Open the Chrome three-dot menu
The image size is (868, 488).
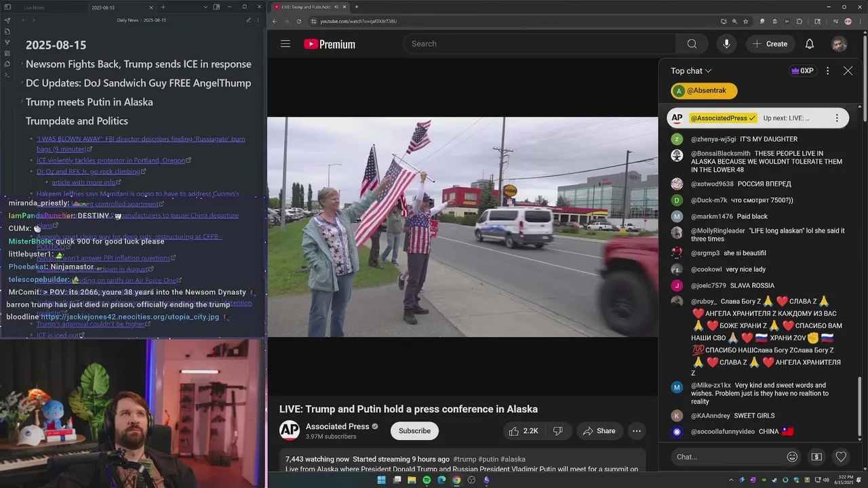(859, 21)
